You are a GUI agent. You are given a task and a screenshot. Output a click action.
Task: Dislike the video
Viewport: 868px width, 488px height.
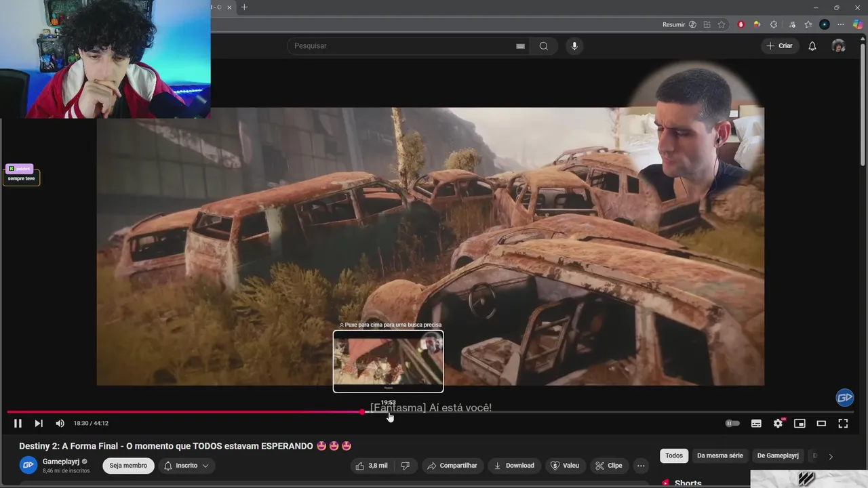(x=405, y=466)
